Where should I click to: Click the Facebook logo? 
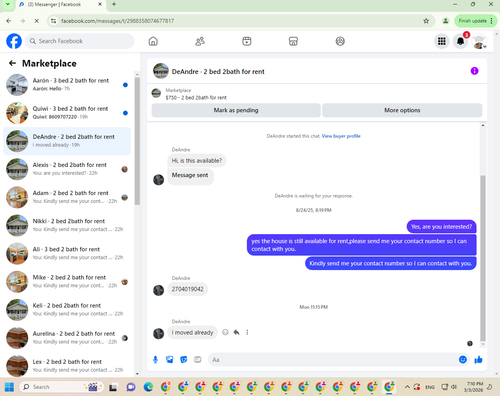(14, 41)
